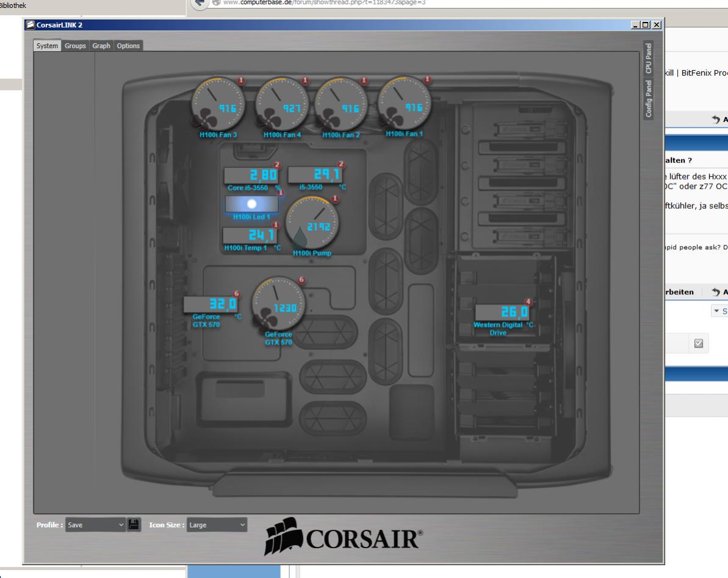Click the H100i Led 1 indicator

[x=251, y=204]
